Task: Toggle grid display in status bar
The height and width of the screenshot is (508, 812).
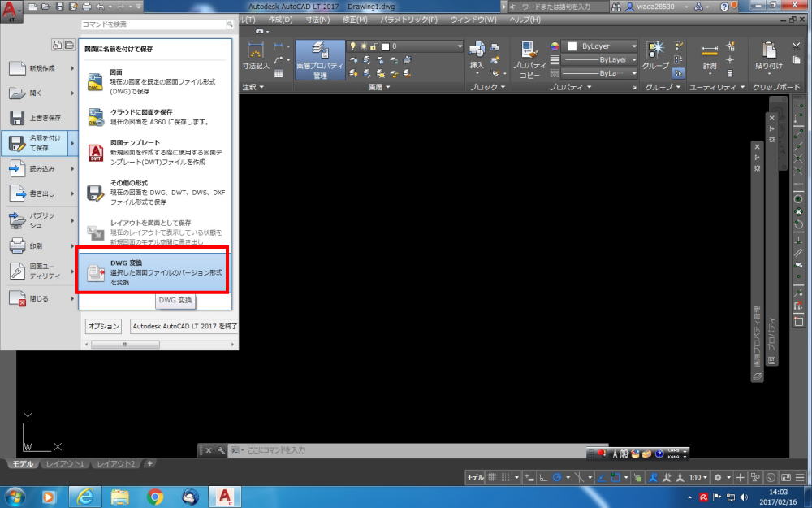Action: (x=493, y=477)
